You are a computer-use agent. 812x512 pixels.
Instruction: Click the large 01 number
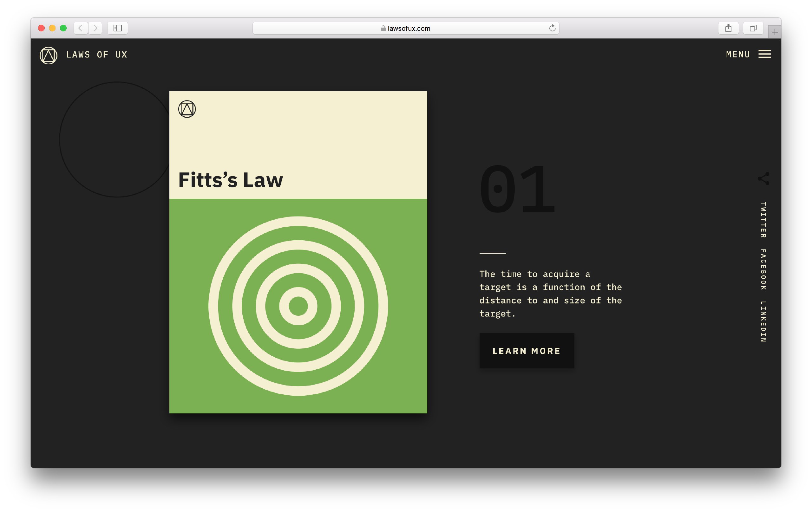[x=517, y=189]
